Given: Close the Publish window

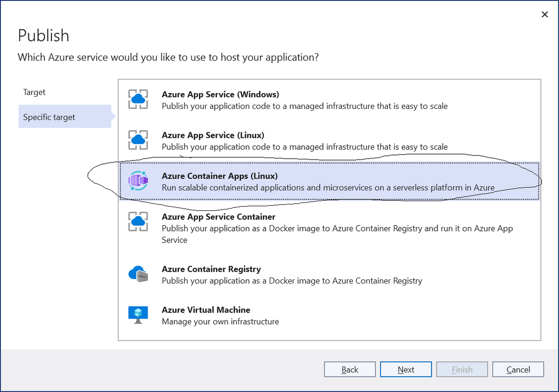Looking at the screenshot, I should [x=545, y=14].
